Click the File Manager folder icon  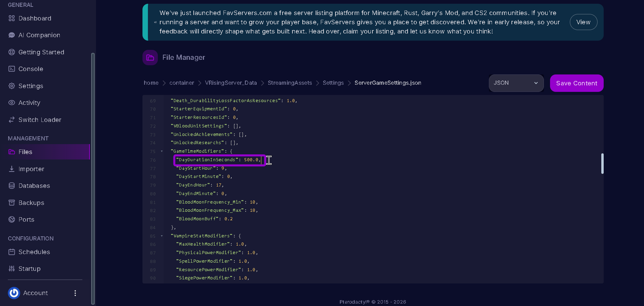[150, 57]
